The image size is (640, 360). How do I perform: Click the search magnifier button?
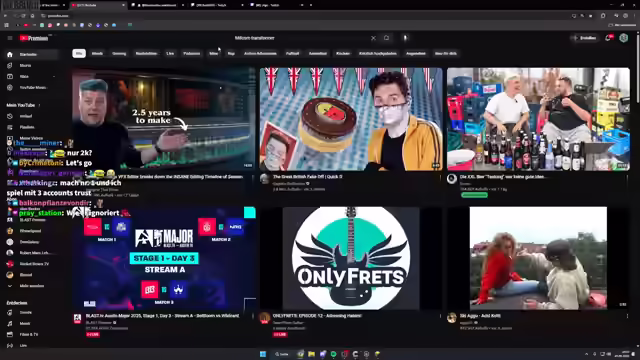[386, 38]
